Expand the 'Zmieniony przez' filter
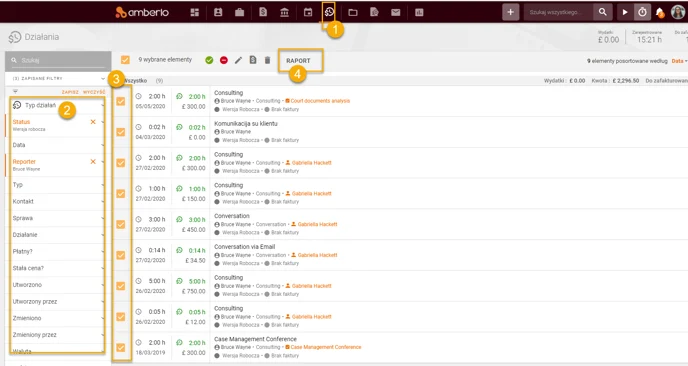 pos(57,335)
